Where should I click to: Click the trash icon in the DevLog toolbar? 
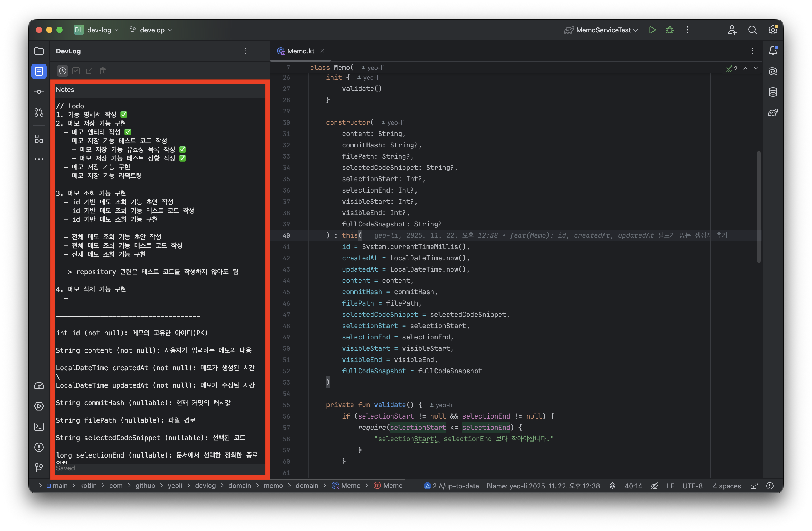(x=103, y=71)
